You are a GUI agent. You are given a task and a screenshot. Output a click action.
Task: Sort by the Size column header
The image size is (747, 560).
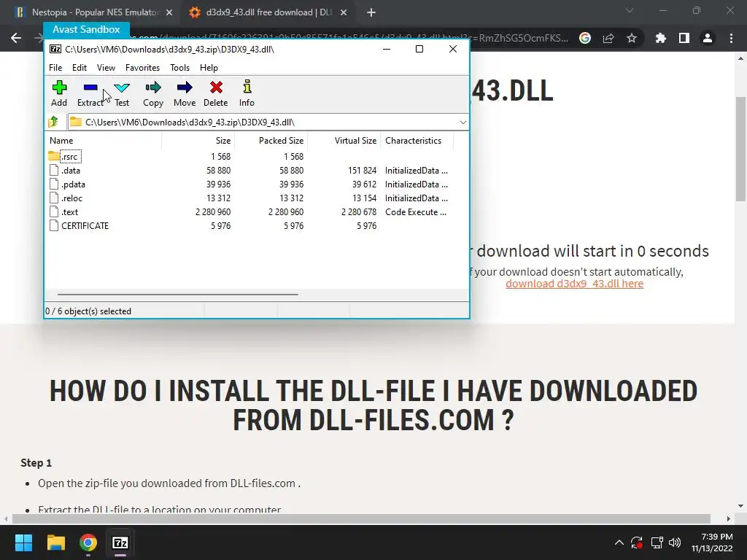[198, 141]
